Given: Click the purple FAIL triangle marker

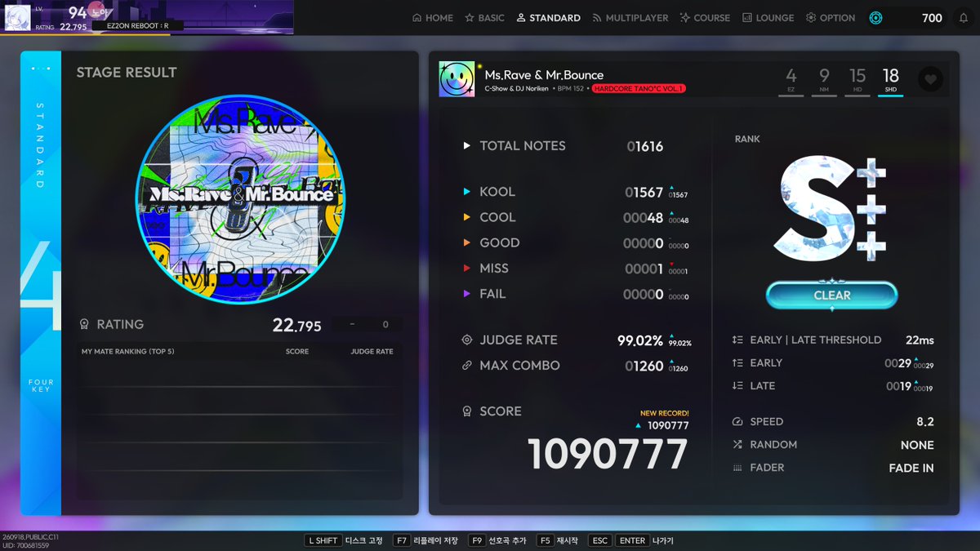Looking at the screenshot, I should (x=467, y=294).
